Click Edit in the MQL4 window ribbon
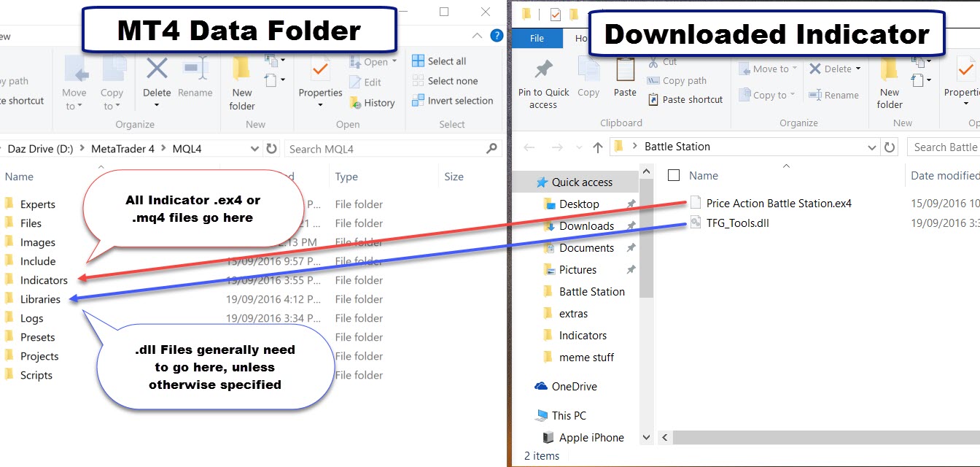This screenshot has width=980, height=467. [x=365, y=82]
